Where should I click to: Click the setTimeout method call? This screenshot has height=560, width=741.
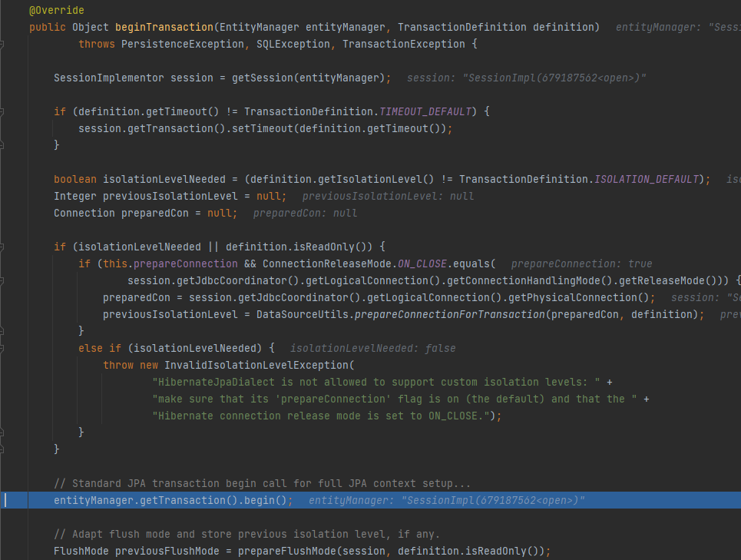[263, 128]
